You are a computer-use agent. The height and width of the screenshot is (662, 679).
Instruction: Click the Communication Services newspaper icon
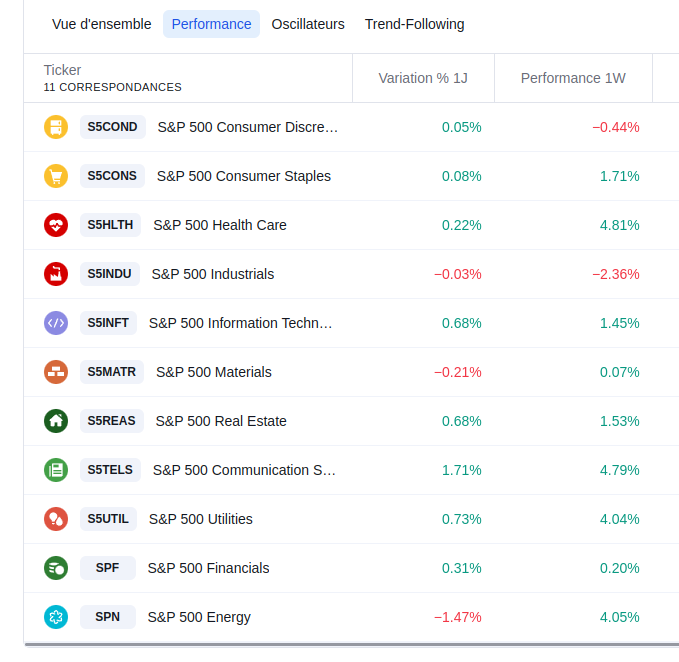[x=56, y=470]
